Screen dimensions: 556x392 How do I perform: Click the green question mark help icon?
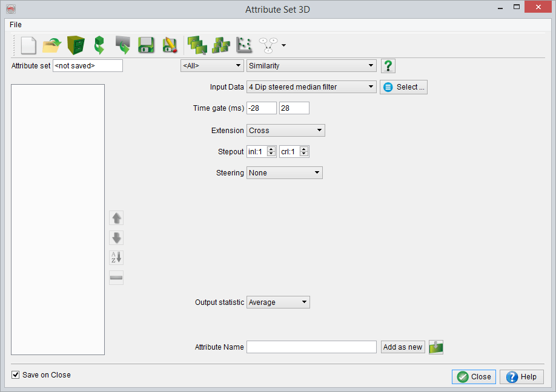point(388,66)
